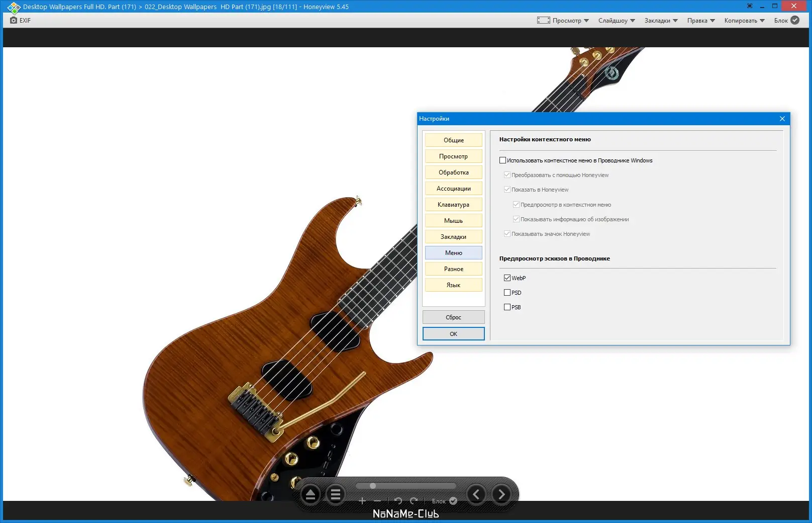The image size is (812, 523).
Task: Select the Разное settings tab
Action: [454, 269]
